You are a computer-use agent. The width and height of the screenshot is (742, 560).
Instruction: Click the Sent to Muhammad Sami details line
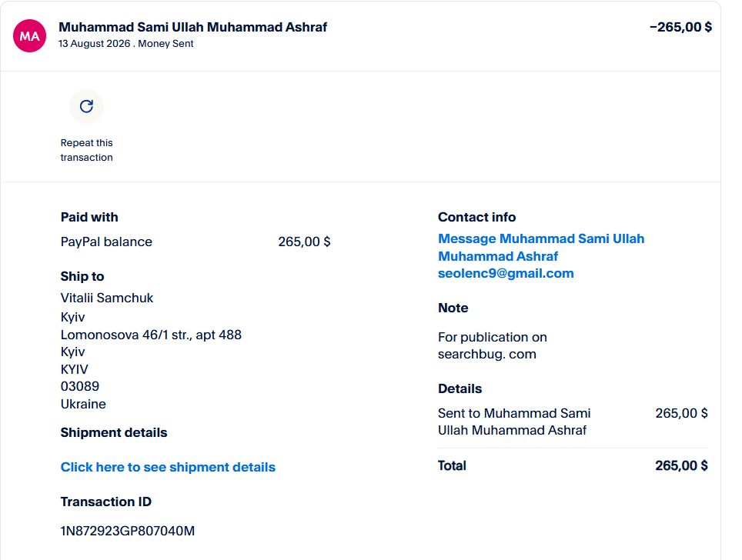[x=514, y=422]
